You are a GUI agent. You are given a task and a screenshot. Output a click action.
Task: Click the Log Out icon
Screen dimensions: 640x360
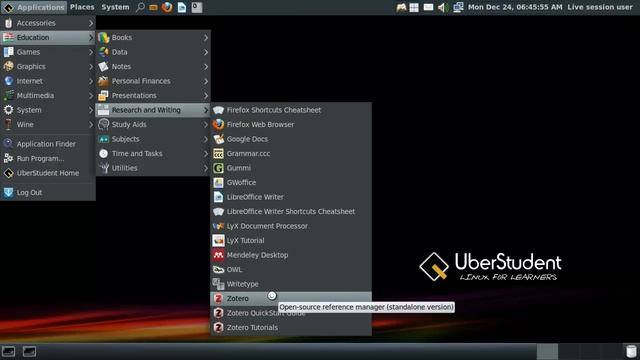[x=9, y=192]
